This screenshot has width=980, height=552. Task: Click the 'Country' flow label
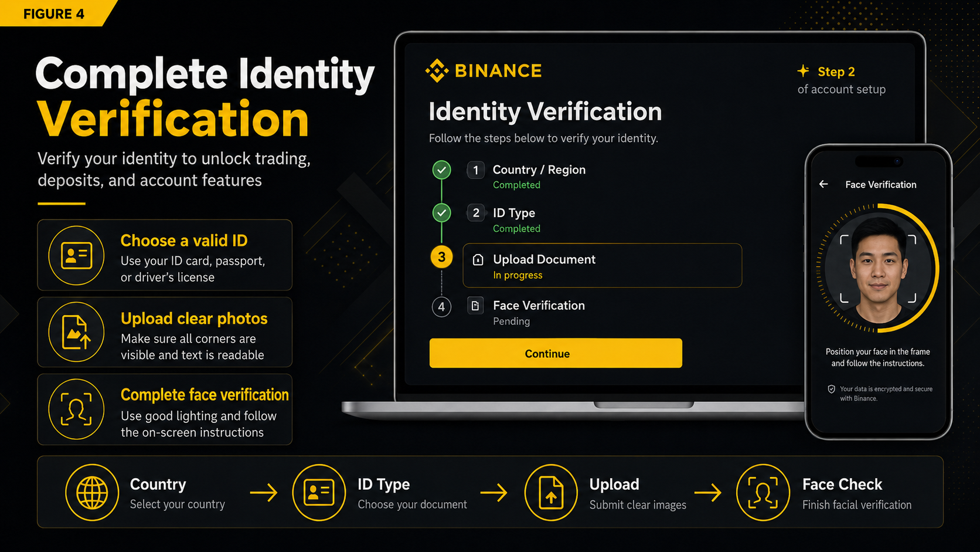[158, 485]
